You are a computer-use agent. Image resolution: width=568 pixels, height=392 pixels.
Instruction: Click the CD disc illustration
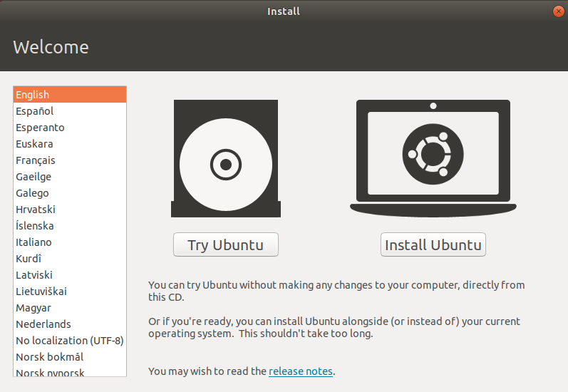coord(226,159)
